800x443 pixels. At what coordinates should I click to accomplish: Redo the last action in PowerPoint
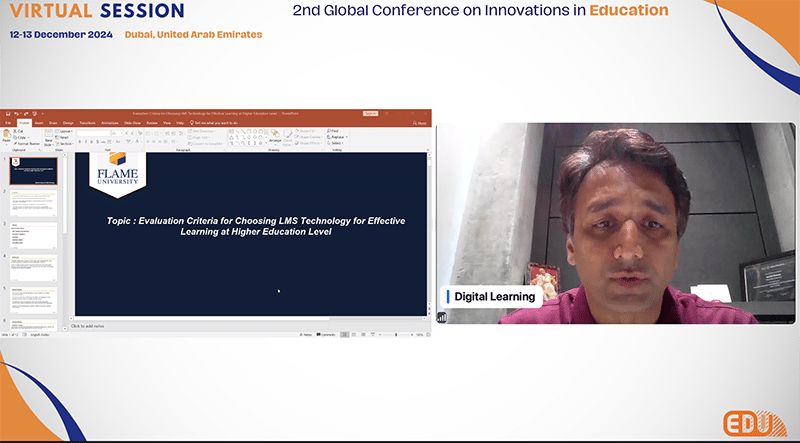click(x=26, y=114)
